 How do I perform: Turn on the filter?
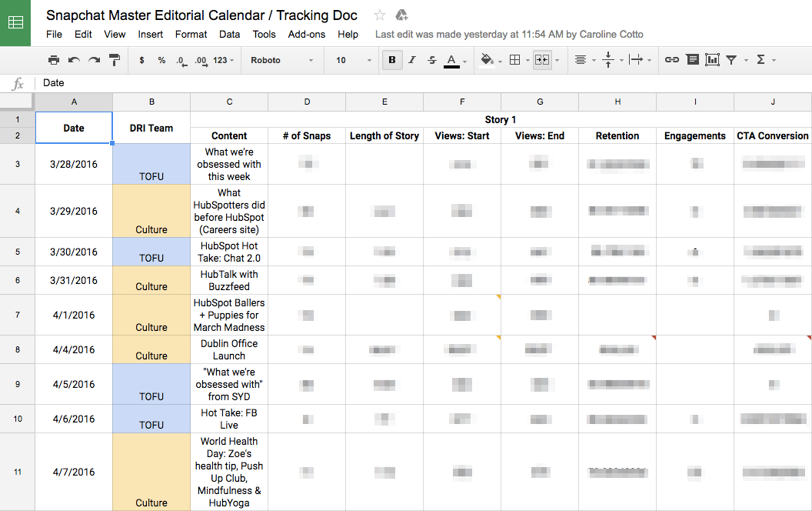pos(731,60)
